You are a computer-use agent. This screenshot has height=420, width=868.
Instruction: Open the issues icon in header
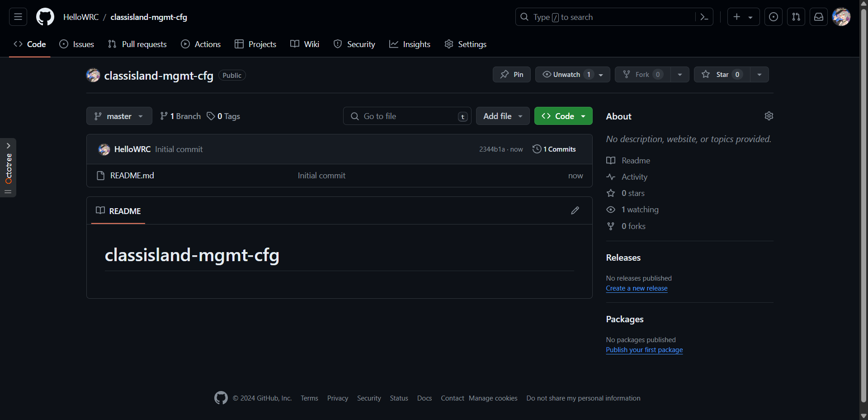coord(773,17)
